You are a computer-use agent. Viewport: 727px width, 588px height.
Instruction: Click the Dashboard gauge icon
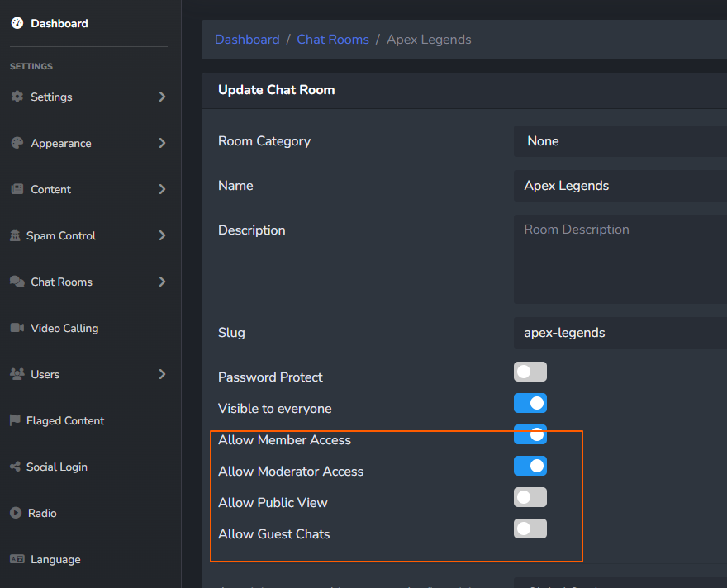pos(17,24)
